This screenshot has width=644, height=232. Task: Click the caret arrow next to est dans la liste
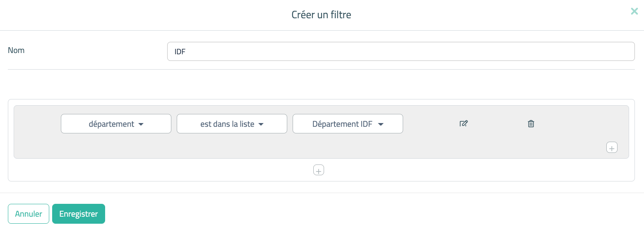pyautogui.click(x=261, y=124)
